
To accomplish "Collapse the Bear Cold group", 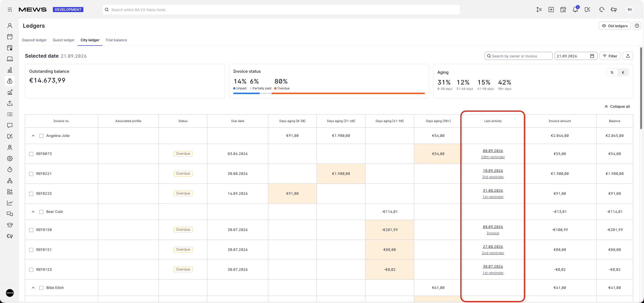I will (33, 212).
